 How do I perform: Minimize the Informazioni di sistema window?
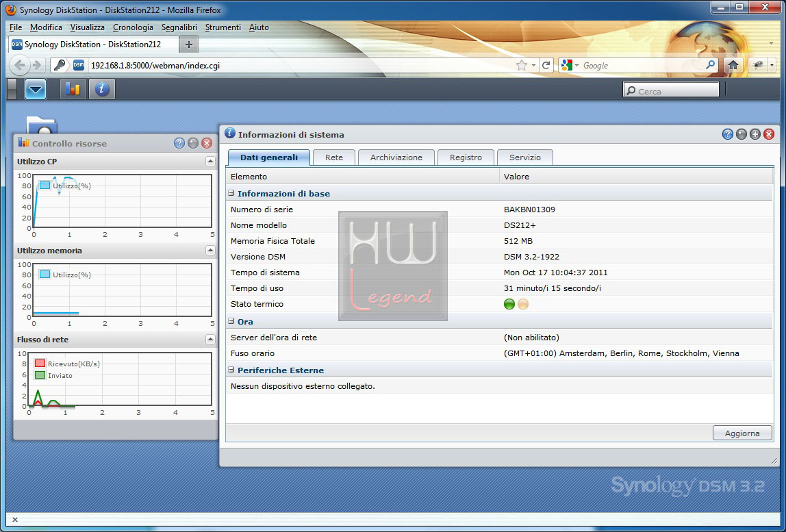(x=741, y=134)
